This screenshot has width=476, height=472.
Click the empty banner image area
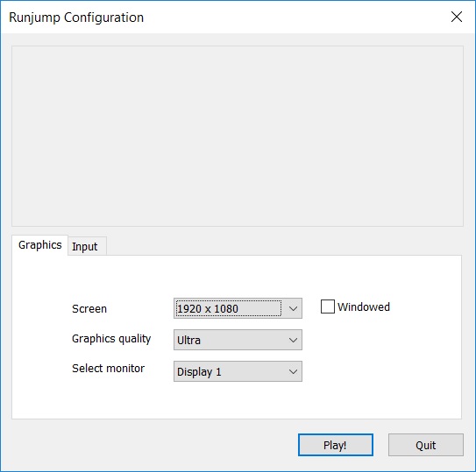(x=238, y=136)
